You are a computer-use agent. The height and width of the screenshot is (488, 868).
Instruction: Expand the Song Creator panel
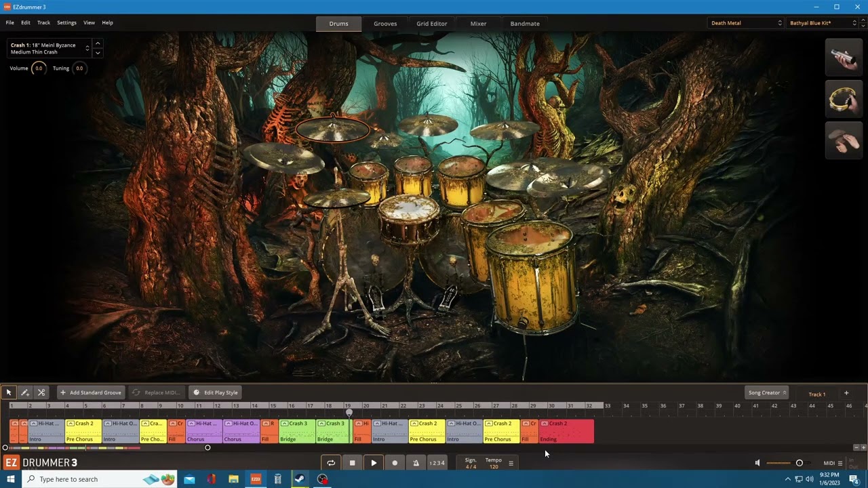(x=767, y=393)
